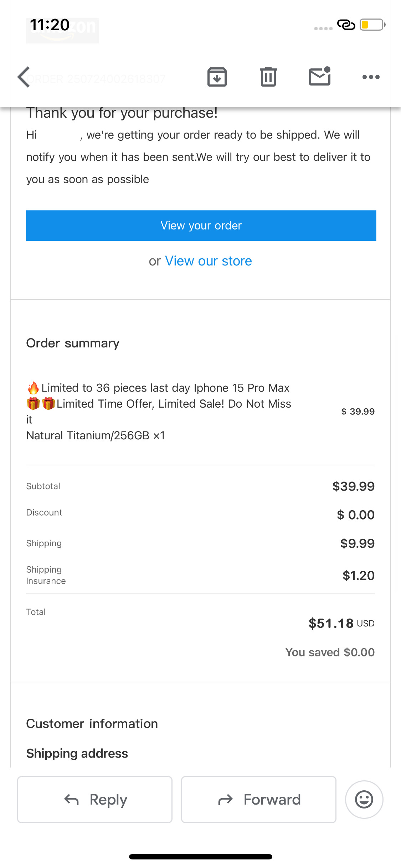Mark email as unread via envelope icon
Image resolution: width=401 pixels, height=868 pixels.
[x=320, y=76]
